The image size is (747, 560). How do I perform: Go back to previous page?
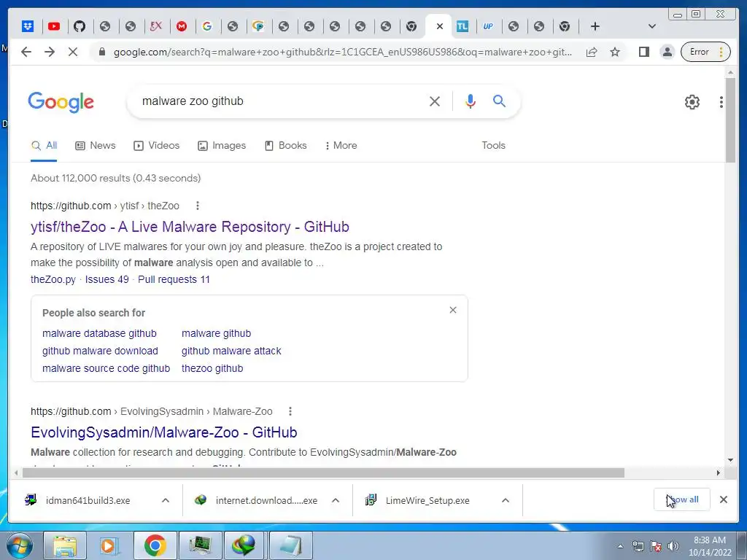pos(26,52)
